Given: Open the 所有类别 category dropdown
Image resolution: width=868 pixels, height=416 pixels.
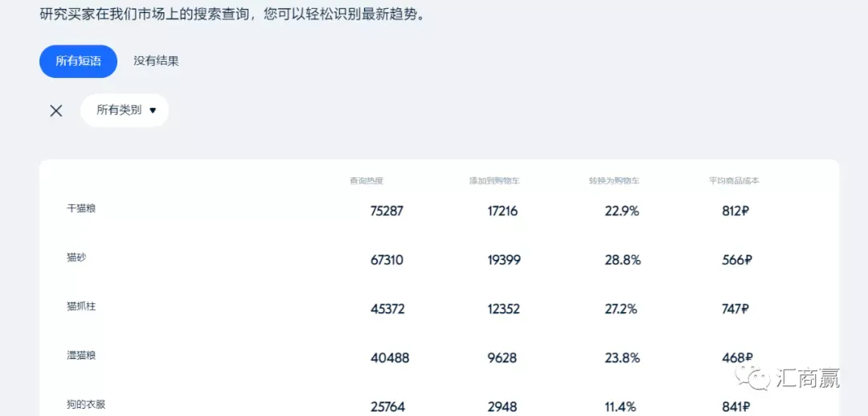Looking at the screenshot, I should click(120, 110).
